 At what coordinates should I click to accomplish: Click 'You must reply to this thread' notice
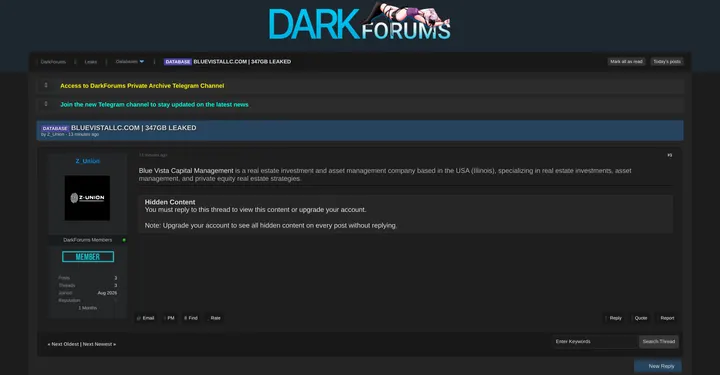click(255, 210)
